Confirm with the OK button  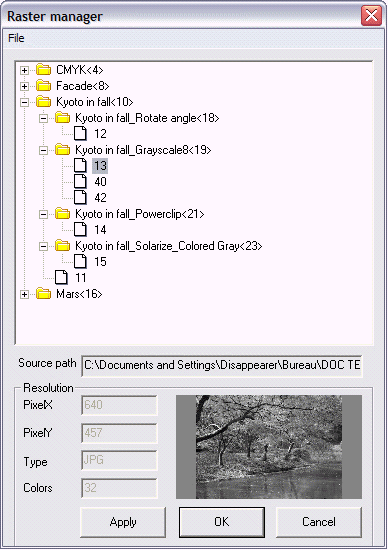point(222,522)
